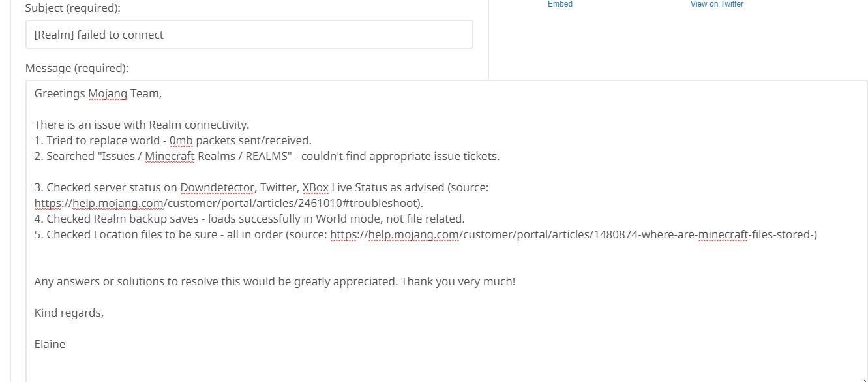Place cursor on the word 'Greetings'

(x=60, y=93)
